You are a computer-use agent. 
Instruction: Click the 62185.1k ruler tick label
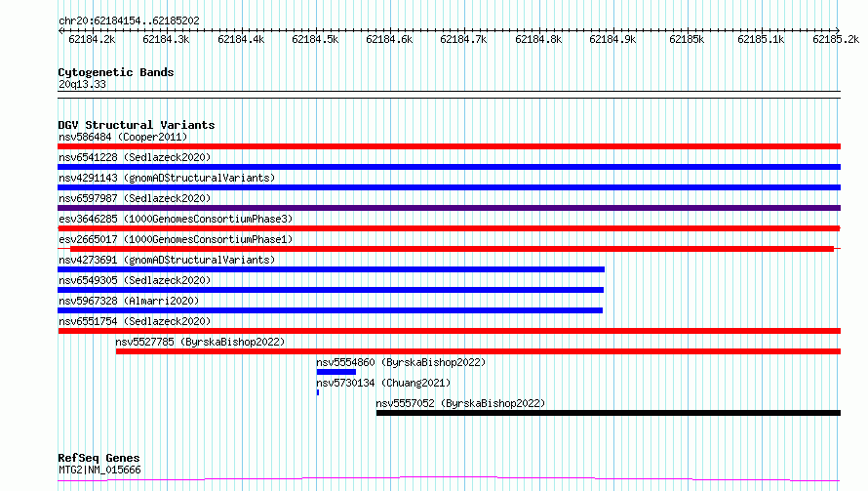[x=761, y=39]
